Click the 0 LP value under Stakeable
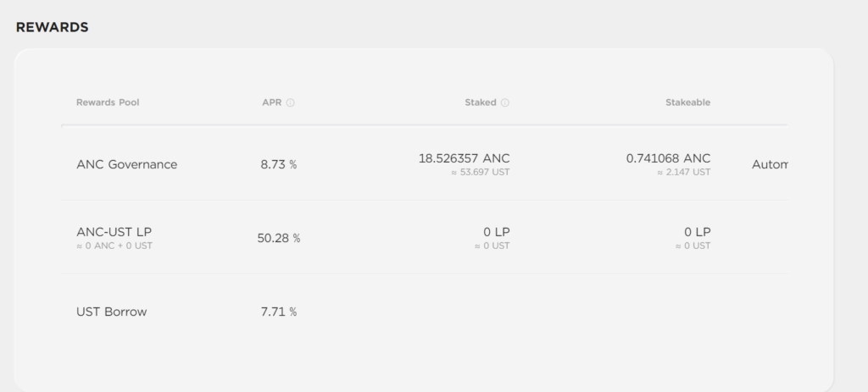The image size is (868, 392). pyautogui.click(x=697, y=231)
